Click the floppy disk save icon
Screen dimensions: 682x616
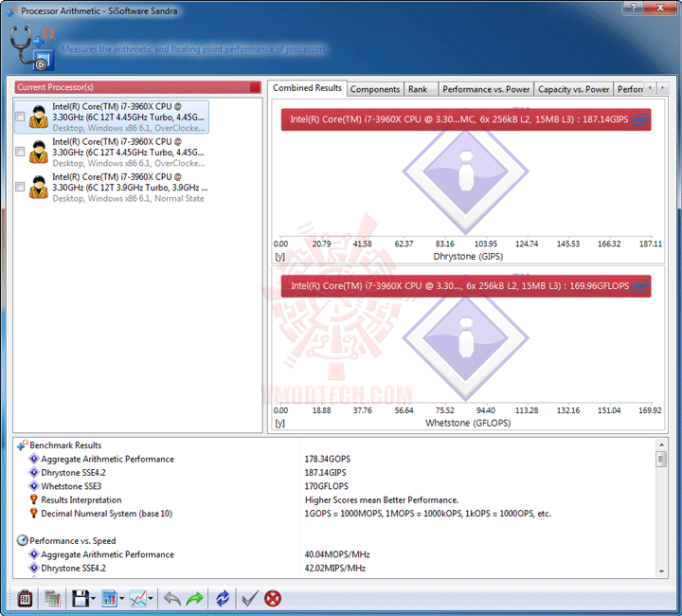(80, 599)
